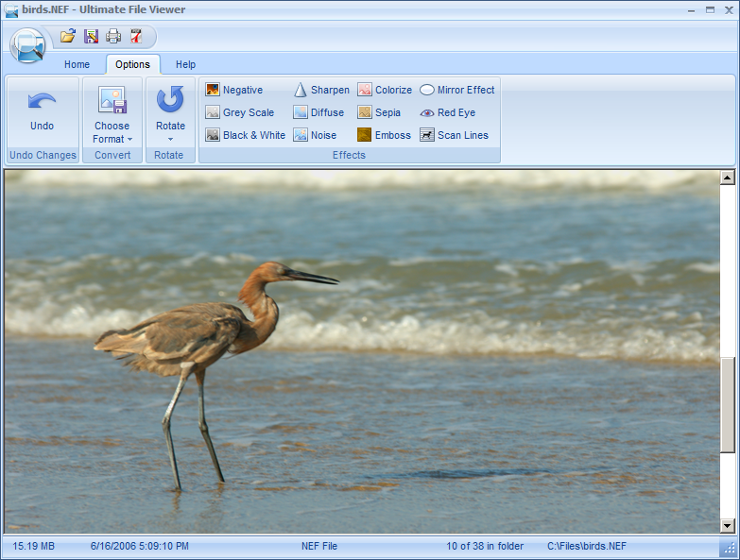Open the Rotate dropdown arrow
Image resolution: width=740 pixels, height=560 pixels.
coord(170,139)
